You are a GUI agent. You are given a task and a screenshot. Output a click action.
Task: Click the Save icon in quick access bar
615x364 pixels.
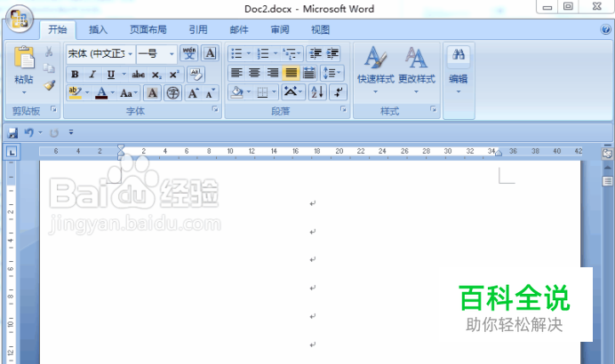12,133
